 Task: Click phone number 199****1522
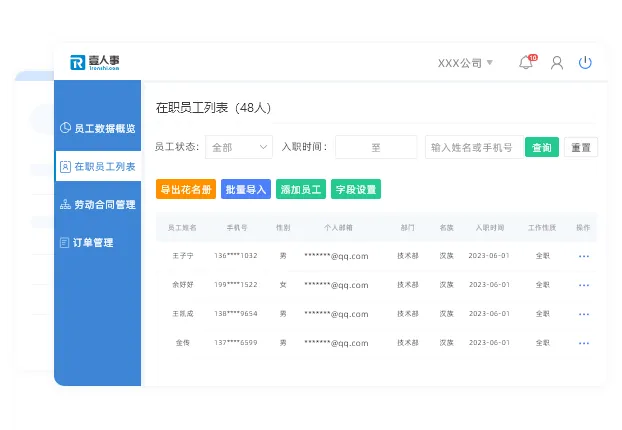pos(236,285)
